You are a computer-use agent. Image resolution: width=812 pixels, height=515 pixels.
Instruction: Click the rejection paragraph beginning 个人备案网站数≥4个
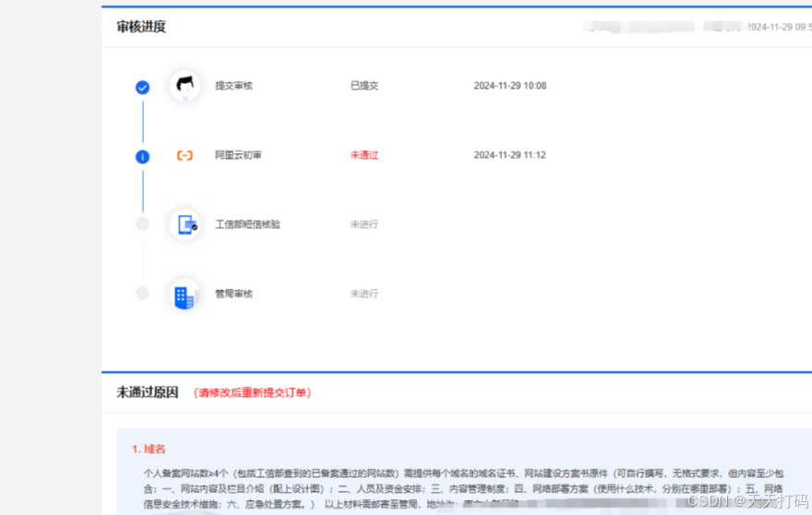[x=463, y=488]
